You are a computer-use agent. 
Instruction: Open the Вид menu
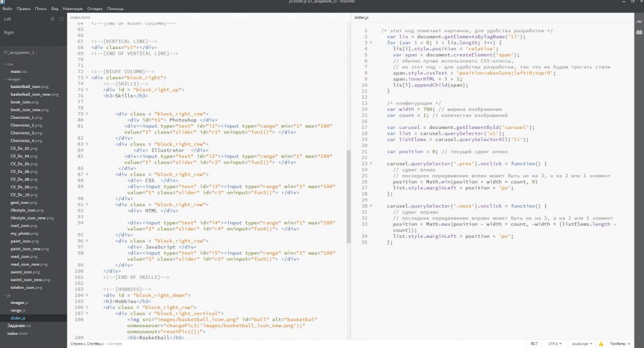[x=55, y=9]
